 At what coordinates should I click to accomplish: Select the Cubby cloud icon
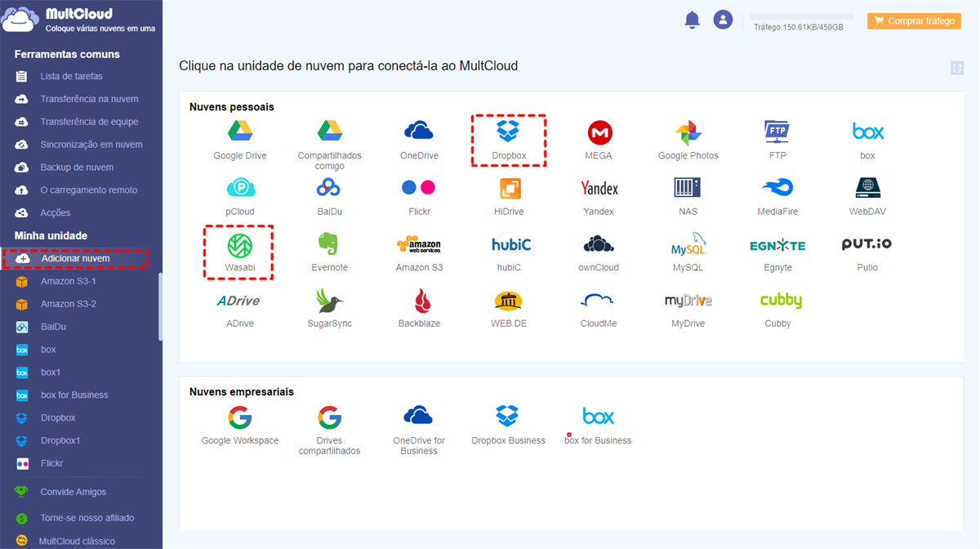pyautogui.click(x=781, y=301)
